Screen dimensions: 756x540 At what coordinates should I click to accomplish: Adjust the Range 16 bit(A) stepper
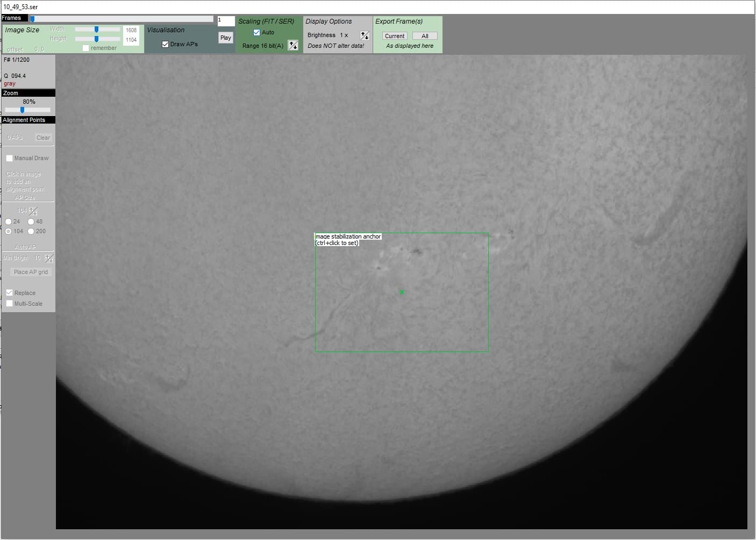pyautogui.click(x=293, y=46)
